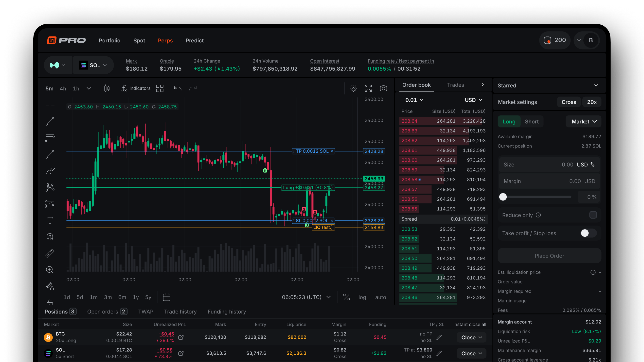Toggle auto scale on chart
The width and height of the screenshot is (644, 362).
(380, 297)
